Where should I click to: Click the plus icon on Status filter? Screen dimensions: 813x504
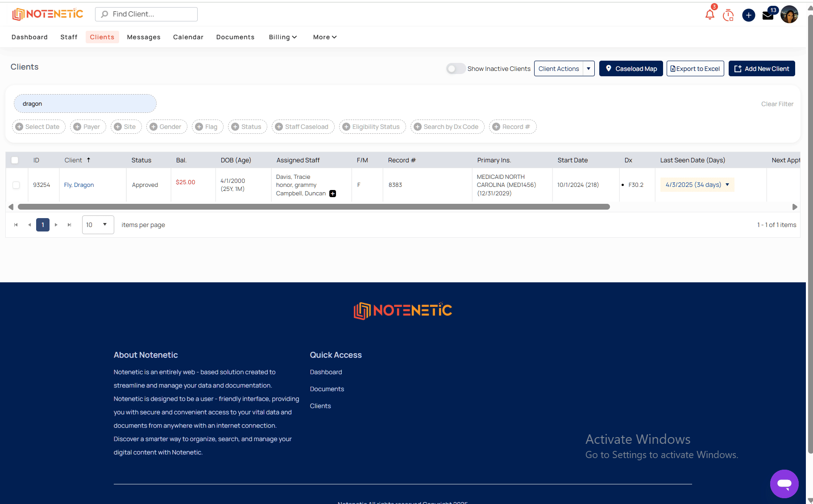[x=235, y=127]
